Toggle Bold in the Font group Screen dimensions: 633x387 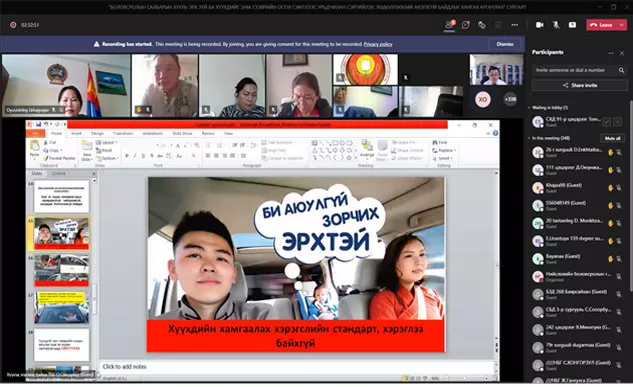[127, 156]
